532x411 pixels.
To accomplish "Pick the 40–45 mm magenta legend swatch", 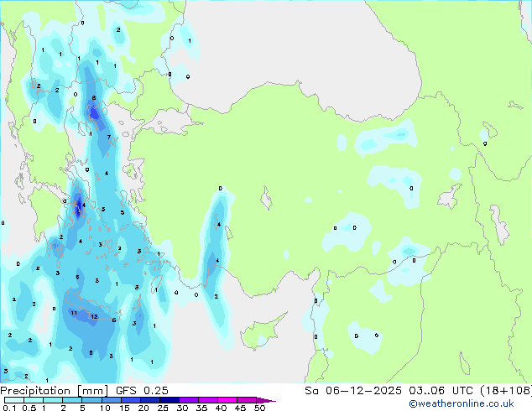I will (x=227, y=400).
